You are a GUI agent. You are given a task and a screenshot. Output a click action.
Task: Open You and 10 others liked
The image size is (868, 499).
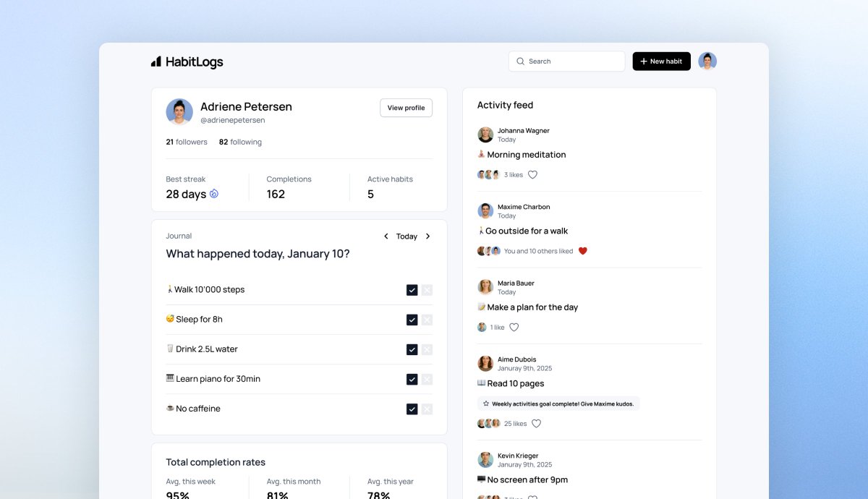[x=538, y=252]
